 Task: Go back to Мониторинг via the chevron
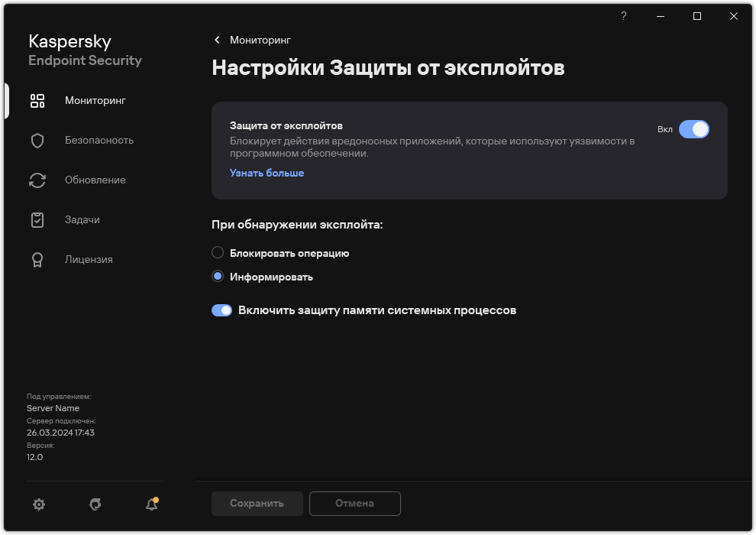click(x=216, y=40)
